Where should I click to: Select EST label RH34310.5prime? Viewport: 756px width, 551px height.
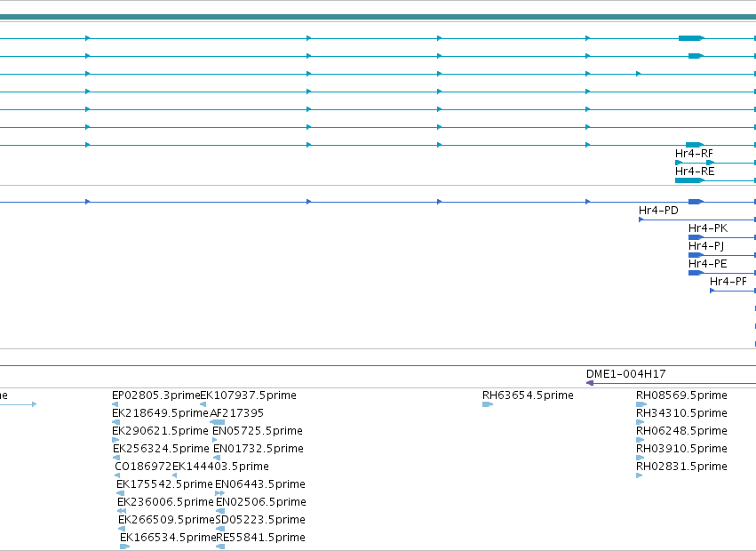681,413
